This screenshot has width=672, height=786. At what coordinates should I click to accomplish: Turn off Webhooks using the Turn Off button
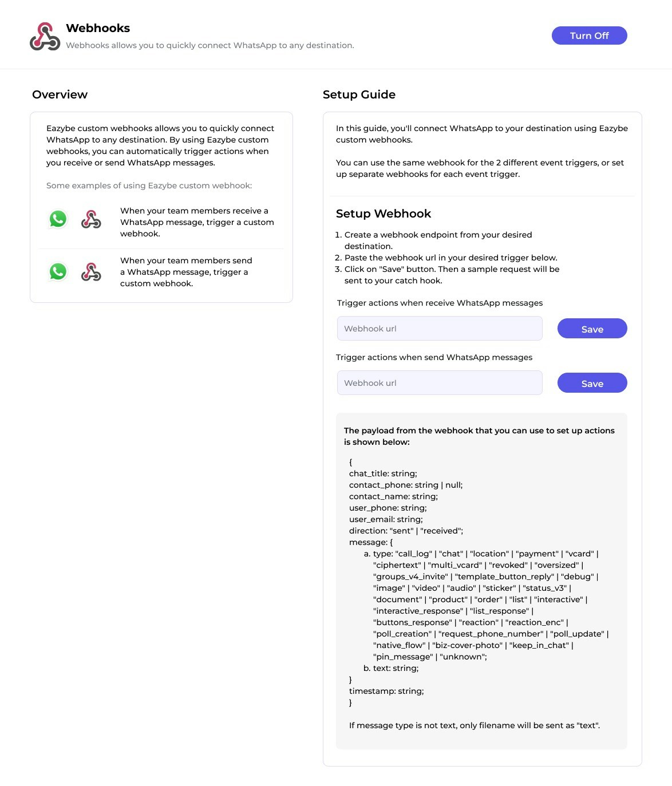pos(589,35)
